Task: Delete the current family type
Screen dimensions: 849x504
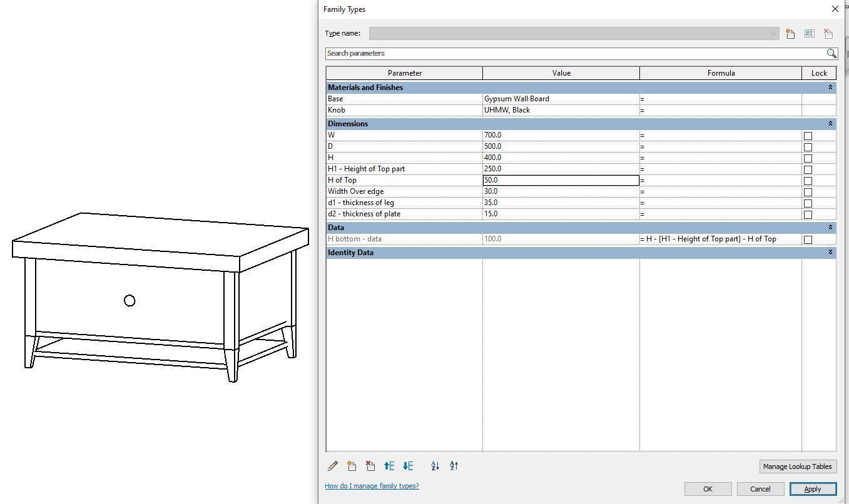Action: pos(827,34)
